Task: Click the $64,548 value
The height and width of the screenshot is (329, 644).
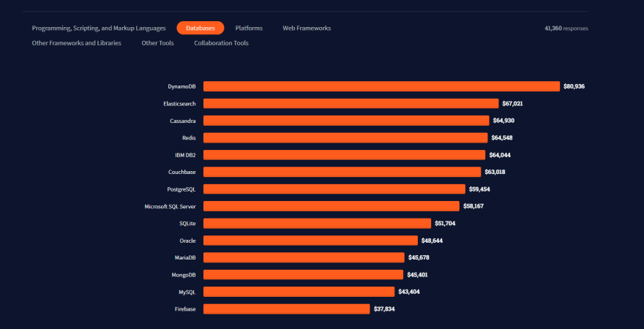Action: (x=502, y=138)
